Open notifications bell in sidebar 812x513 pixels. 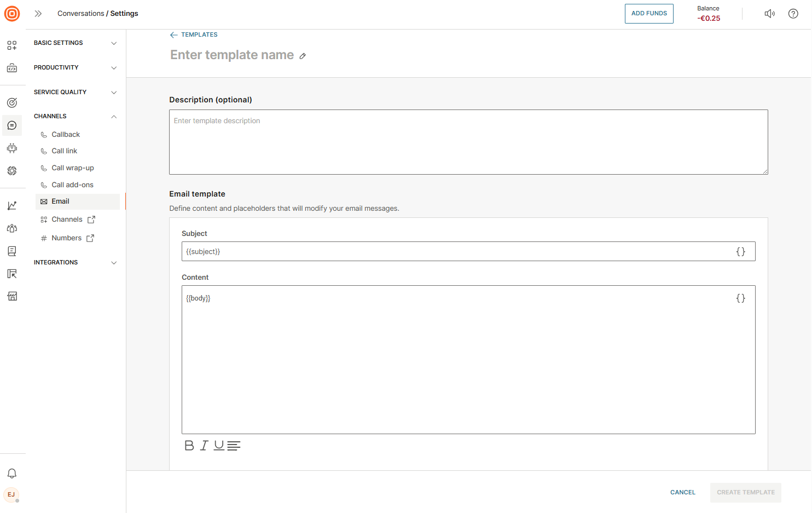[12, 474]
